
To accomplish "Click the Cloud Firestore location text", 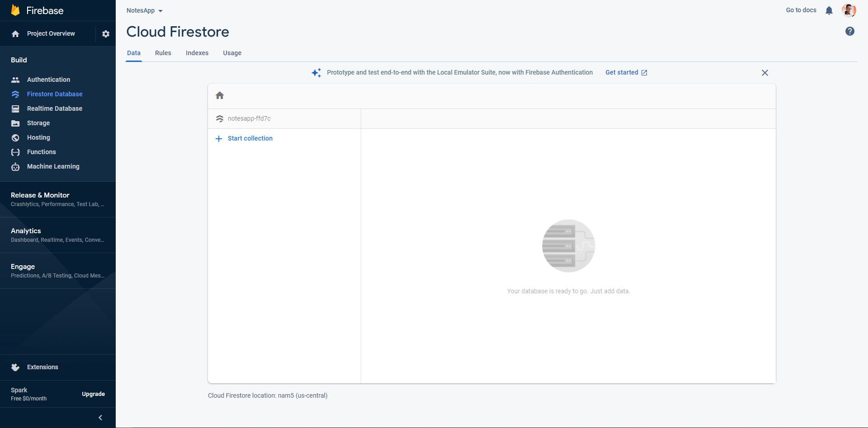I will pyautogui.click(x=268, y=395).
